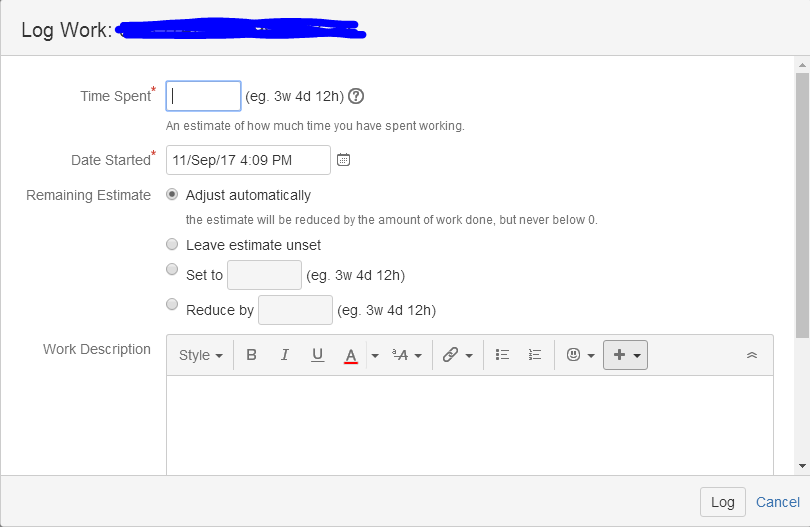
Task: Toggle underline formatting in Work Description
Action: pos(318,355)
